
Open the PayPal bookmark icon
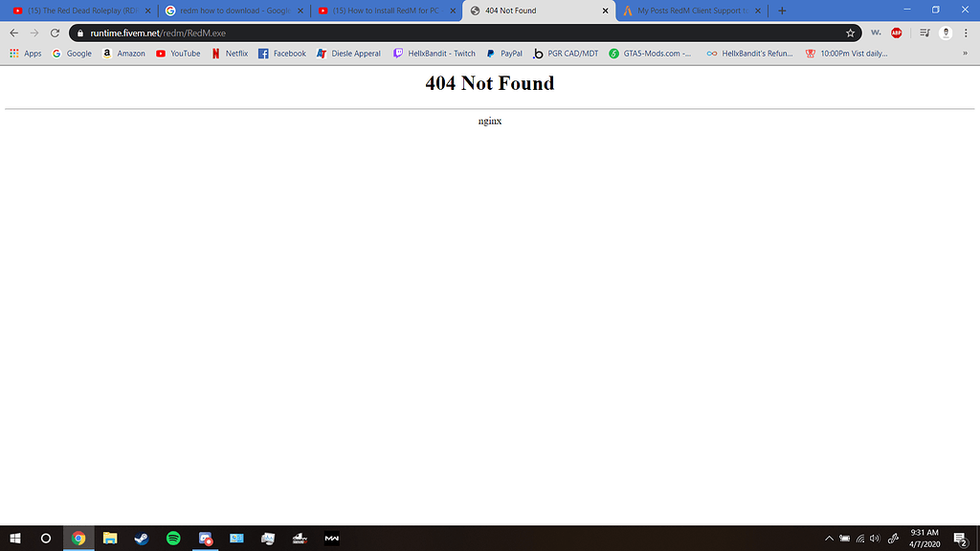504,53
